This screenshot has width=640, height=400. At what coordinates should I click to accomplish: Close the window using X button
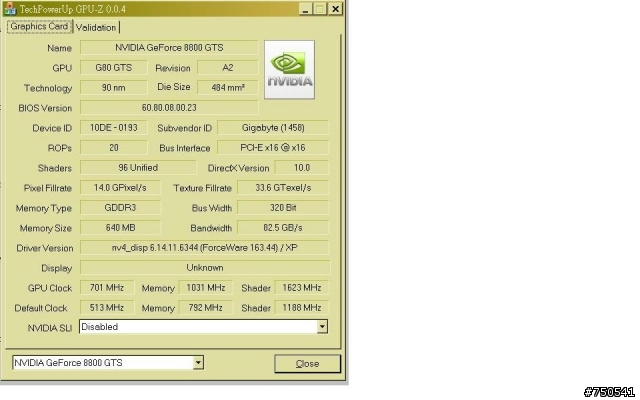click(335, 9)
